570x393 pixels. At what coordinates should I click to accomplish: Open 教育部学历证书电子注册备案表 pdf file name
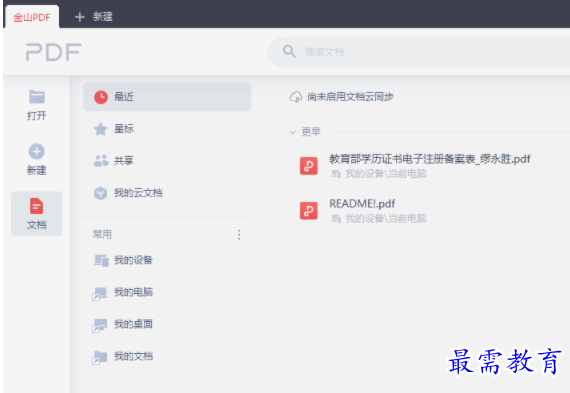(430, 159)
